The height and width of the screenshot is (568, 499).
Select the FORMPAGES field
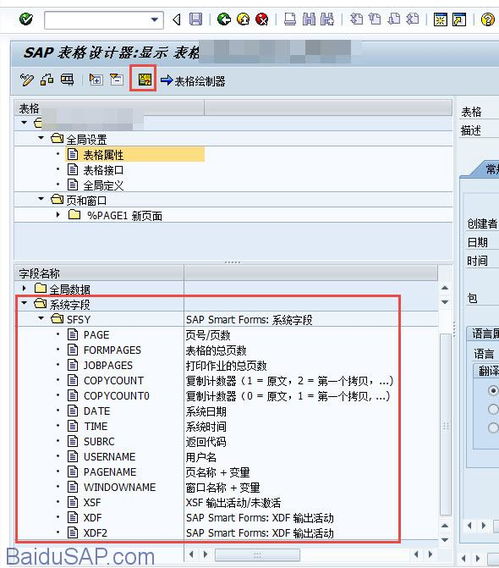[x=112, y=350]
